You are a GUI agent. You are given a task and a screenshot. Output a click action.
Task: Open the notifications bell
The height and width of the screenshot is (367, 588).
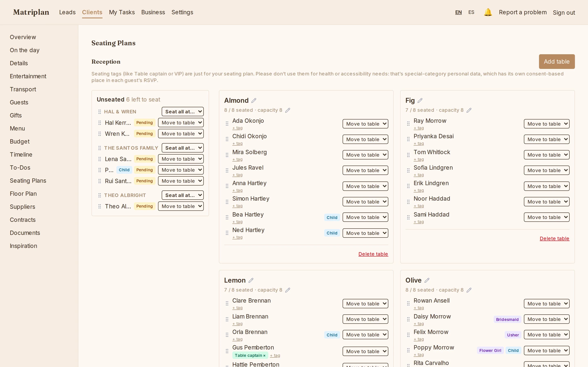488,12
